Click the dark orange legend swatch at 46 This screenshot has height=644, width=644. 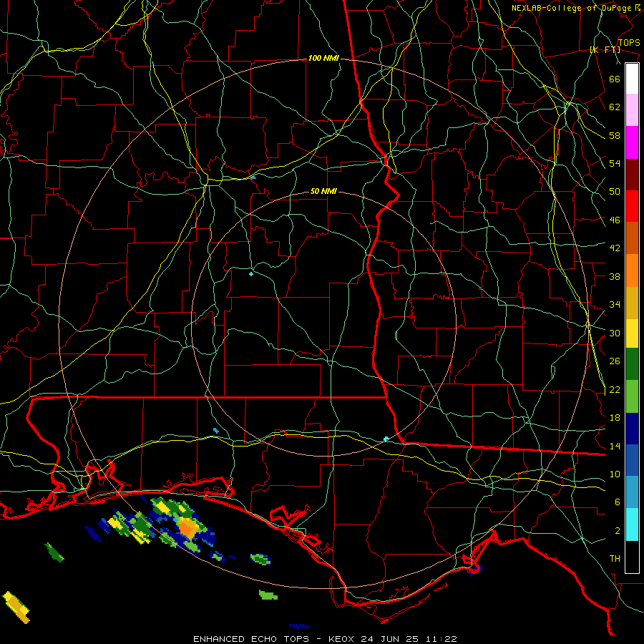pos(632,238)
